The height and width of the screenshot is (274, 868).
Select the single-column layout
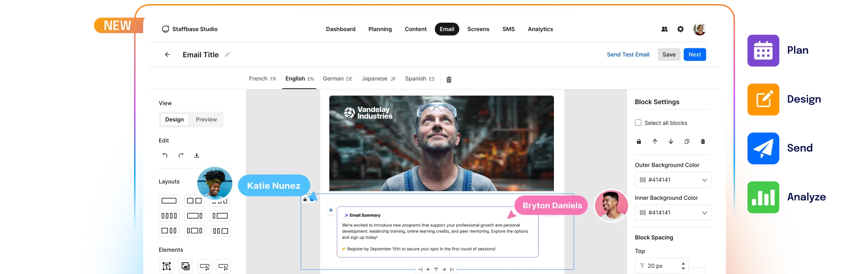169,201
